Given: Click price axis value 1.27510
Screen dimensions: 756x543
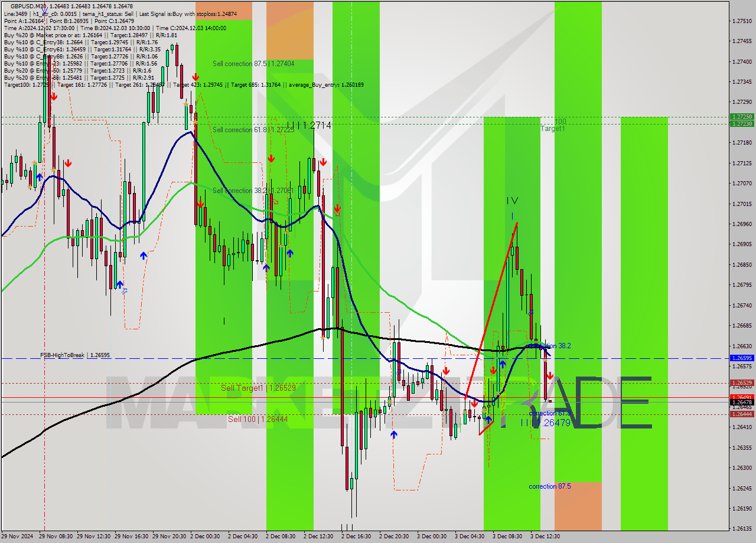Looking at the screenshot, I should pos(741,21).
